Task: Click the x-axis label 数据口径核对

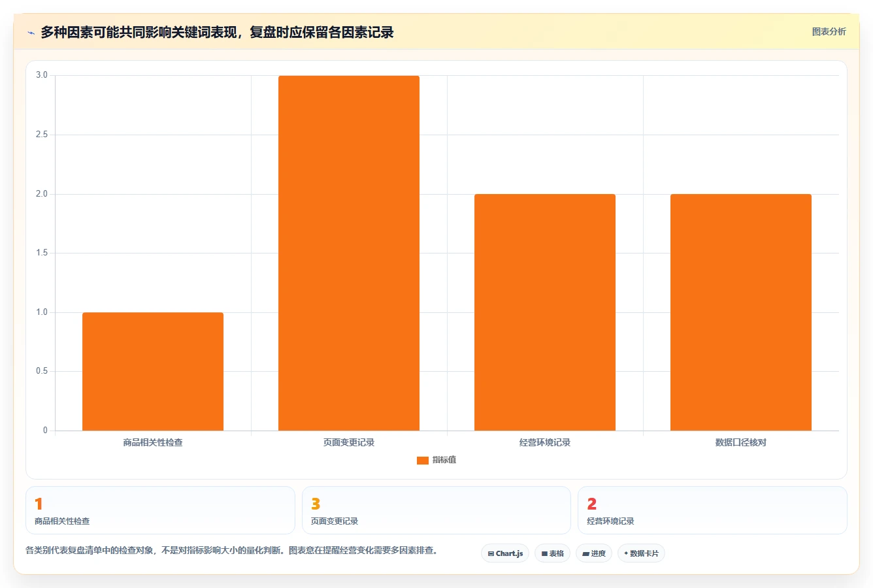Action: pos(741,442)
